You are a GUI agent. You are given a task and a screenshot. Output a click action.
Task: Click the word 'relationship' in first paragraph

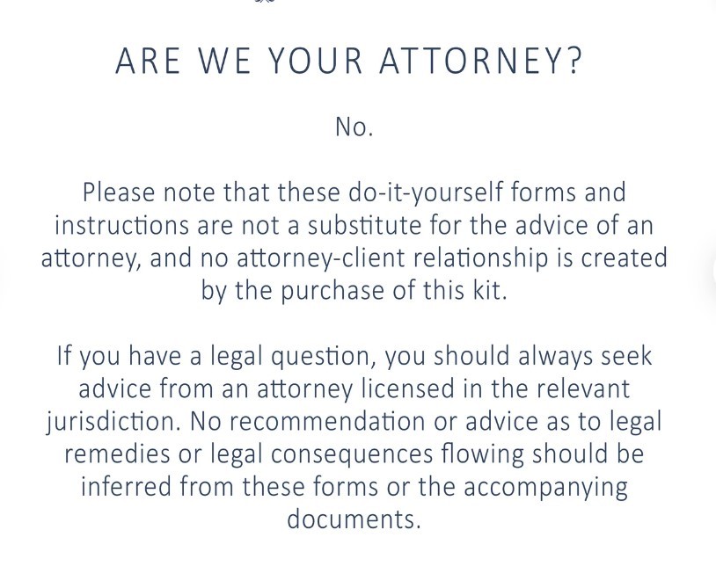coord(480,258)
